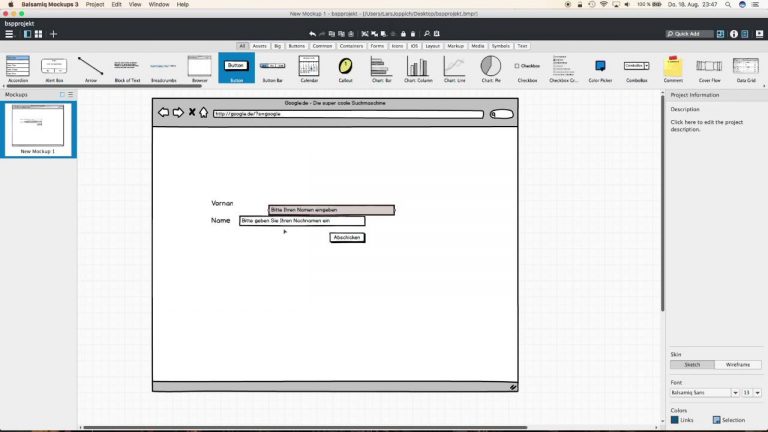Viewport: 768px width, 432px height.
Task: Click the Redo arrow in the toolbar
Action: click(322, 34)
